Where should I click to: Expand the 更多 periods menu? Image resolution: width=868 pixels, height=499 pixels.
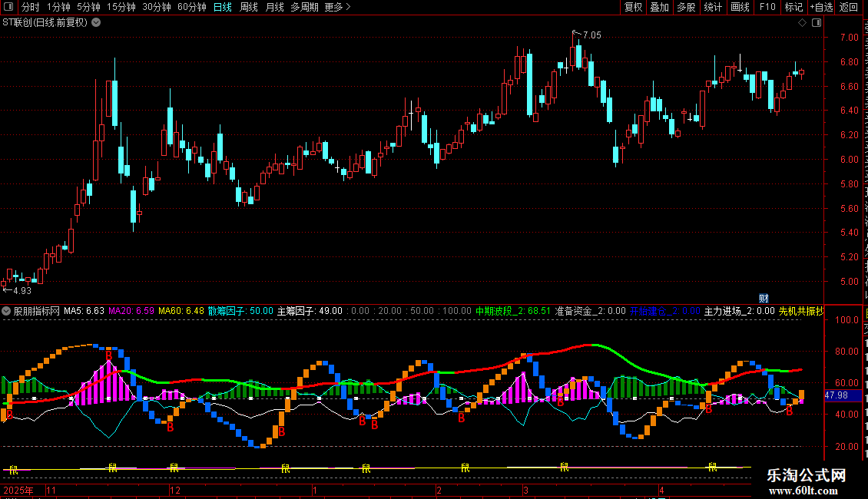point(338,7)
